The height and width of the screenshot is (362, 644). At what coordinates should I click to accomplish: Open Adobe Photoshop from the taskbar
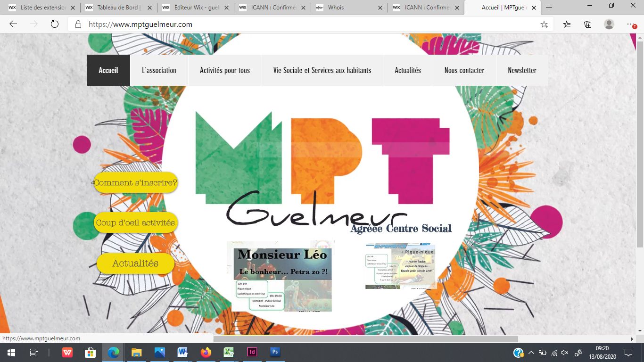tap(275, 353)
